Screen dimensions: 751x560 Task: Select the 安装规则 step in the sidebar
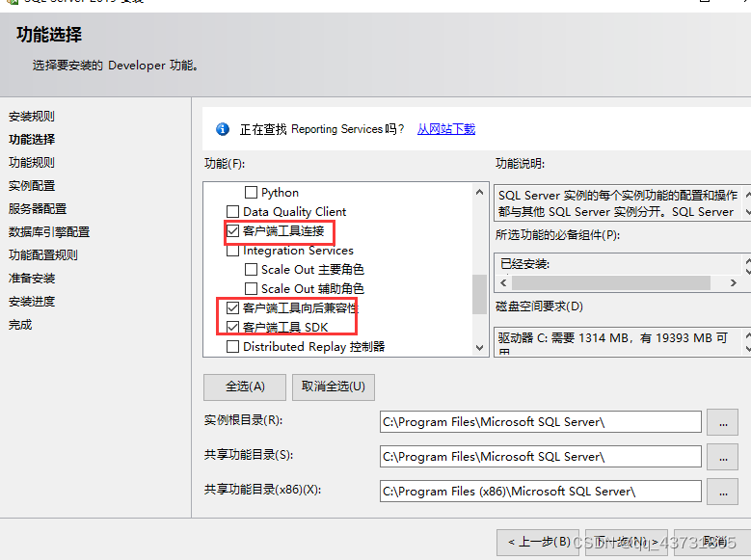32,117
